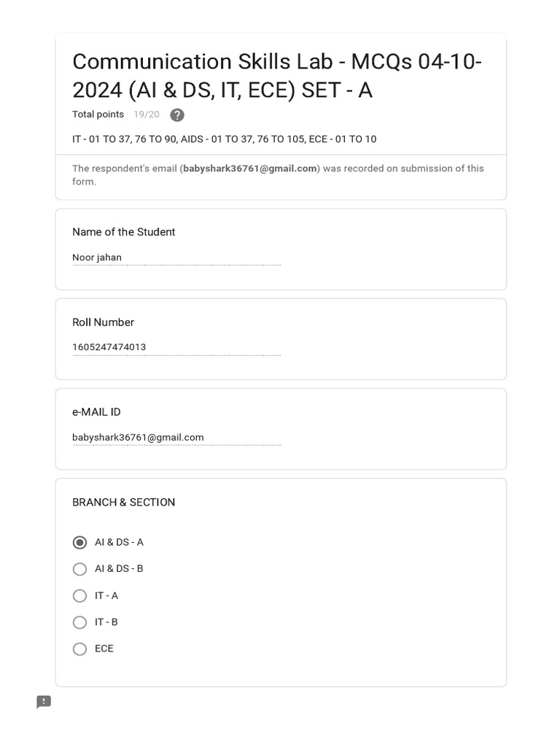Choose the IT - A radio button

click(x=80, y=596)
